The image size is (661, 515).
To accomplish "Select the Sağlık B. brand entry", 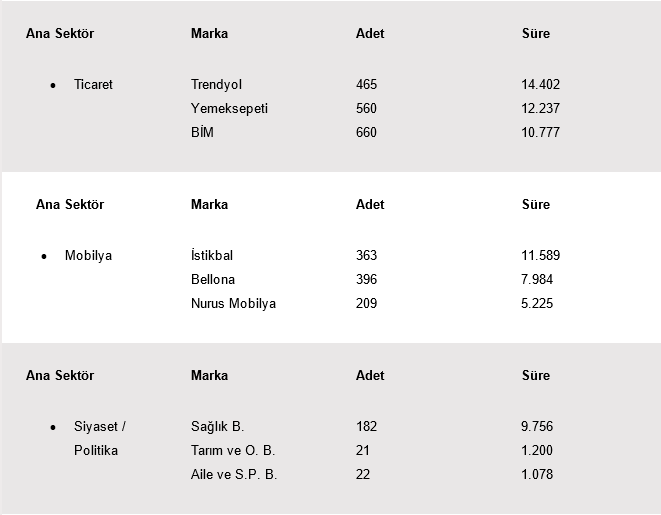I will tap(218, 426).
